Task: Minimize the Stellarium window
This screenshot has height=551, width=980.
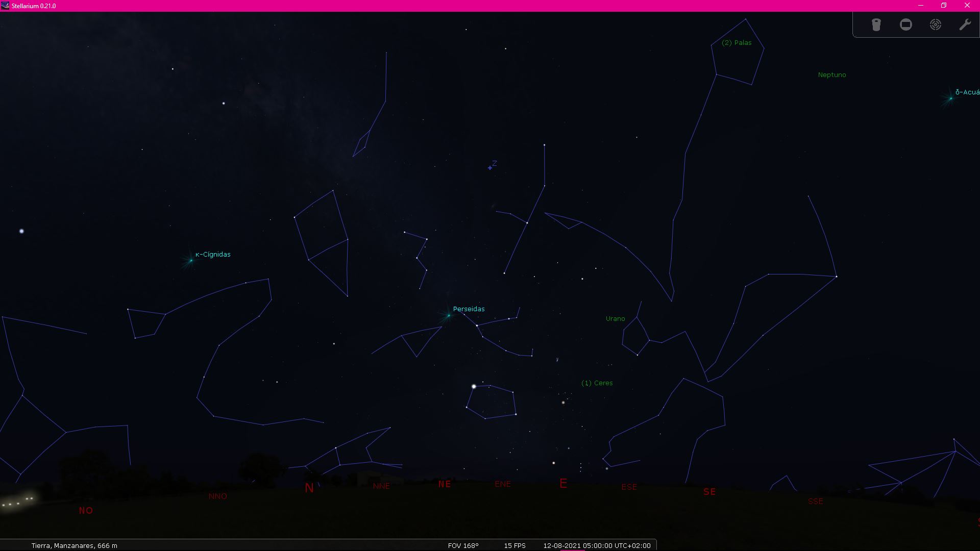Action: click(920, 6)
